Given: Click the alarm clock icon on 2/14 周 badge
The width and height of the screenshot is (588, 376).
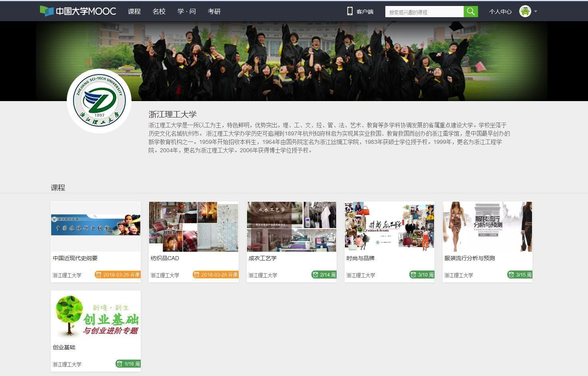Looking at the screenshot, I should click(x=315, y=275).
